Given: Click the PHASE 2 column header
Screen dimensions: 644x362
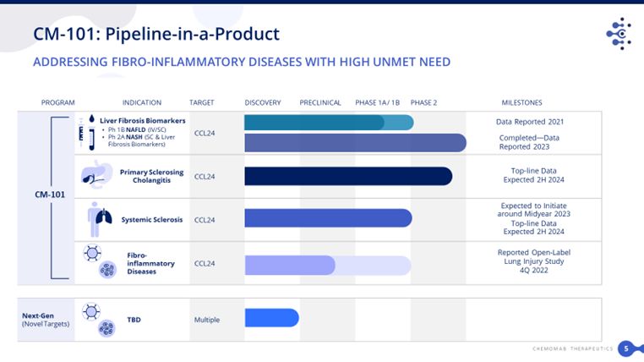Looking at the screenshot, I should pyautogui.click(x=423, y=102).
